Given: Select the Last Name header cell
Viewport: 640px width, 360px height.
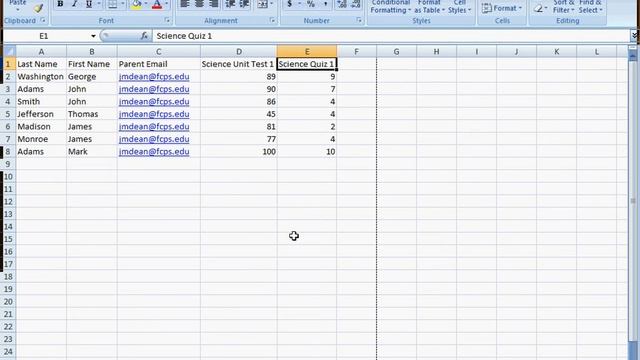Looking at the screenshot, I should coord(41,64).
